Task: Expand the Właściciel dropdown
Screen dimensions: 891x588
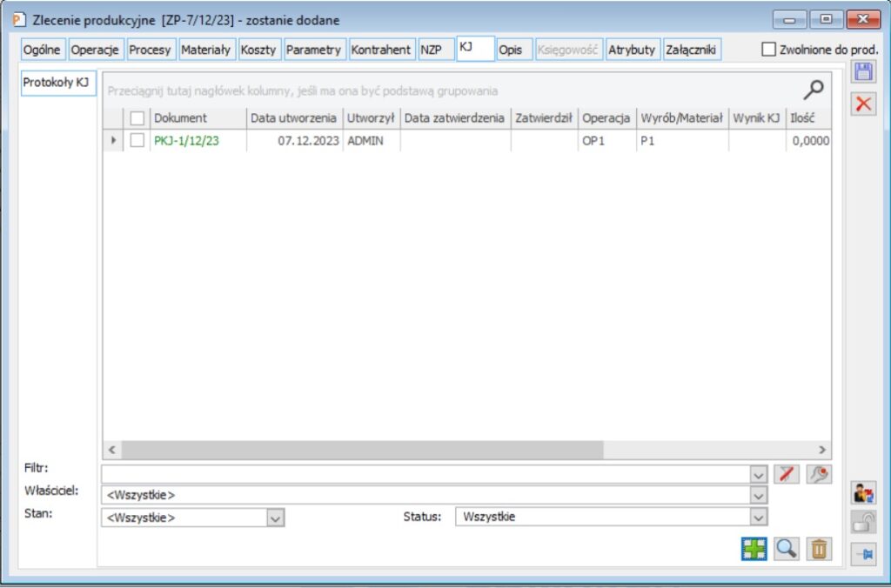Action: click(x=759, y=495)
